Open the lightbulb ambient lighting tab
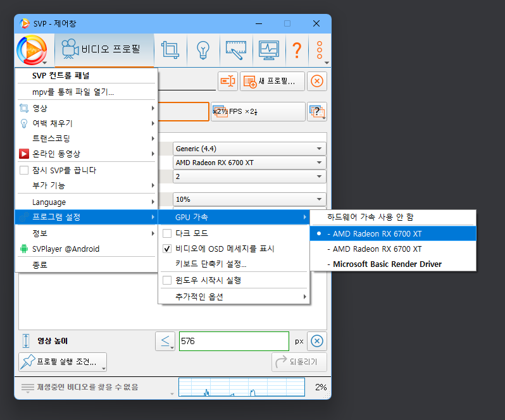The width and height of the screenshot is (505, 420). 203,50
